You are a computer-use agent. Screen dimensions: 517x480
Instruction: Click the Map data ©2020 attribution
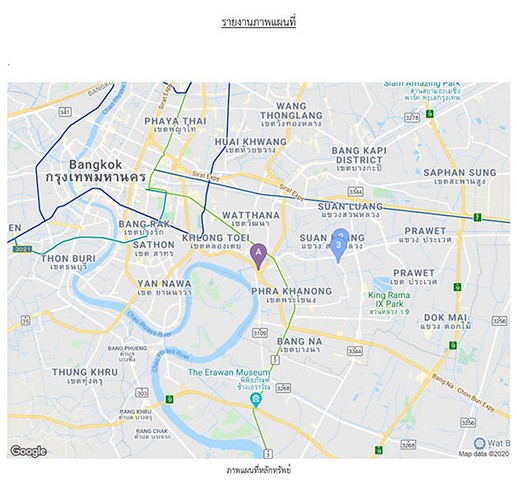click(x=484, y=454)
